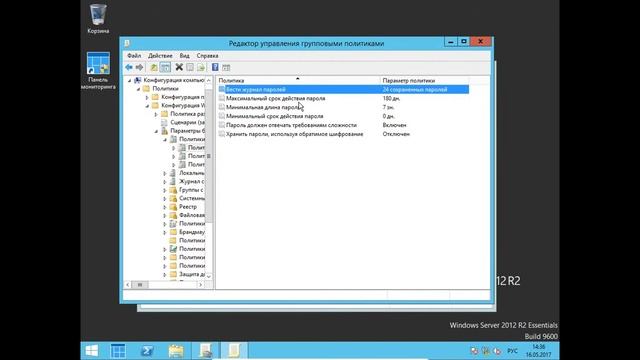This screenshot has width=640, height=360.
Task: Expand the Защита д... tree node
Action: (165, 275)
